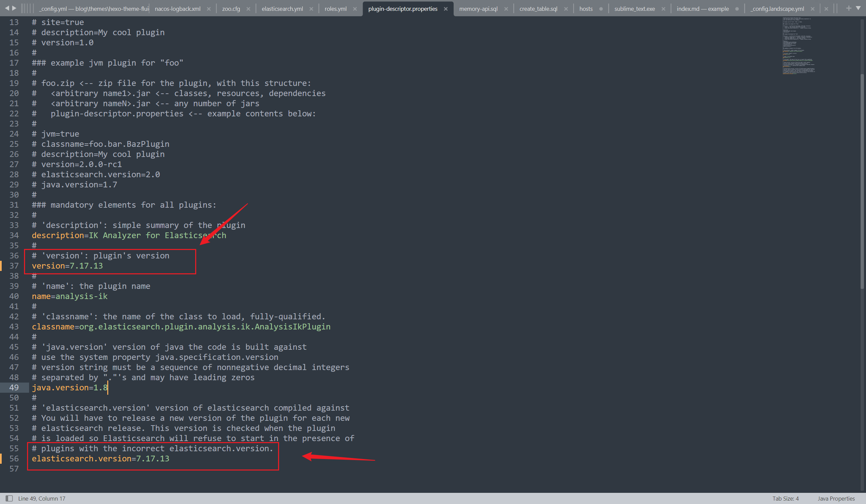Switch to the roles.yml tab
The width and height of the screenshot is (866, 504).
pos(335,8)
